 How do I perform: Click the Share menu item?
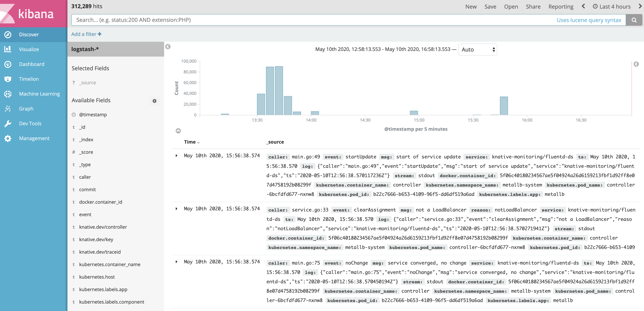pos(533,7)
